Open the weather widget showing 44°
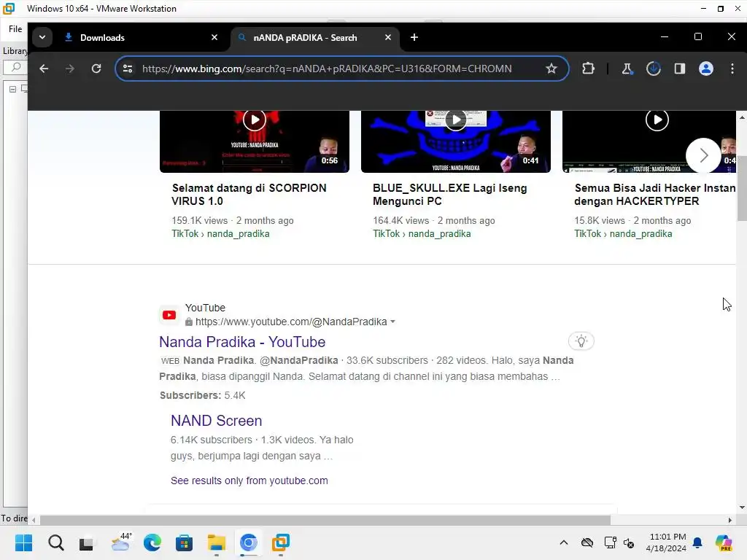 coord(121,542)
